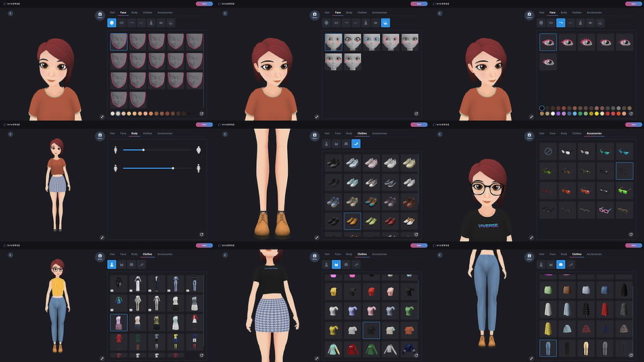Choose red shoes thumbnail in shoes panel
This screenshot has height=362, width=644.
[x=390, y=221]
